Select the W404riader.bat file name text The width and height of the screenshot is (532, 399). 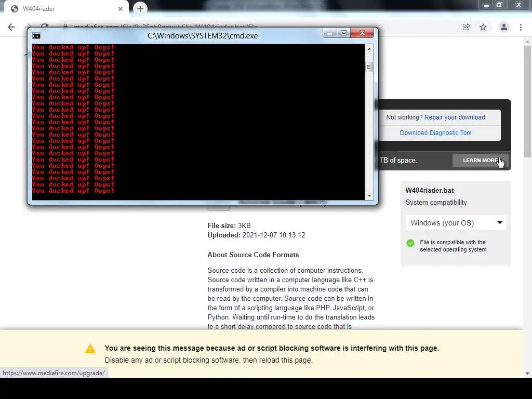tap(430, 190)
